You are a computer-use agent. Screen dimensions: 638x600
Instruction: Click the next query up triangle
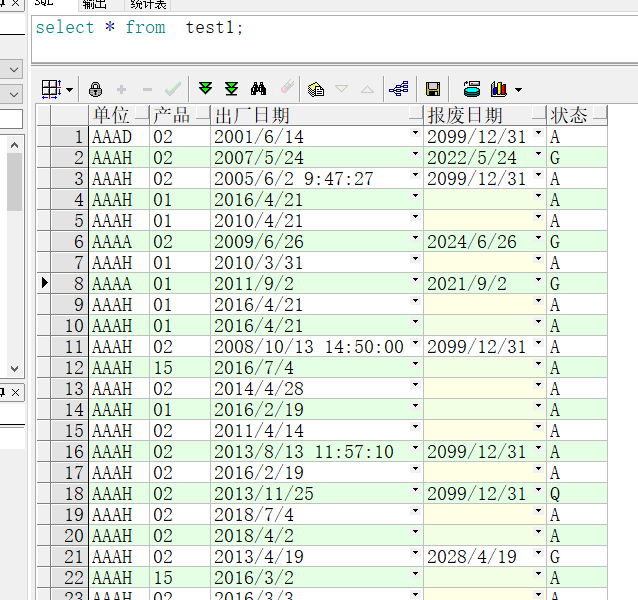pos(367,89)
